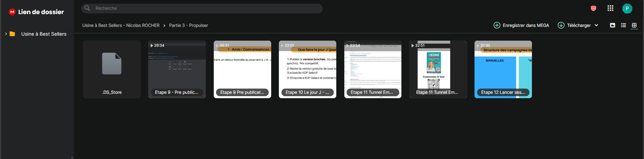Click the download arrow icon beside Télécharger
The image size is (644, 159).
click(x=561, y=25)
